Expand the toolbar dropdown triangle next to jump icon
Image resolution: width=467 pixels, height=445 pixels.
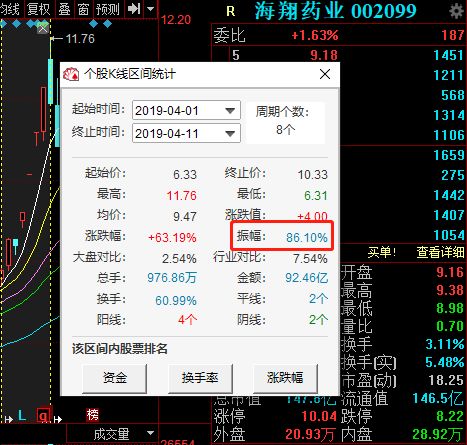pos(151,9)
